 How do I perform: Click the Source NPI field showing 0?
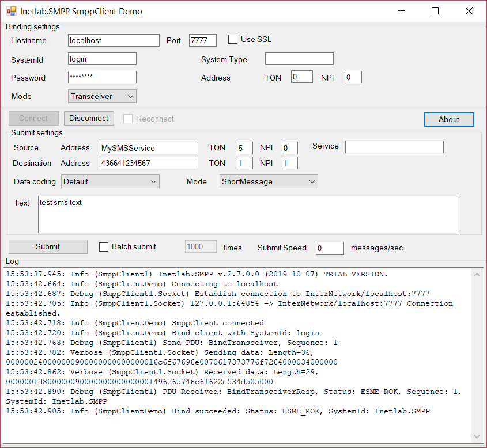tap(290, 148)
